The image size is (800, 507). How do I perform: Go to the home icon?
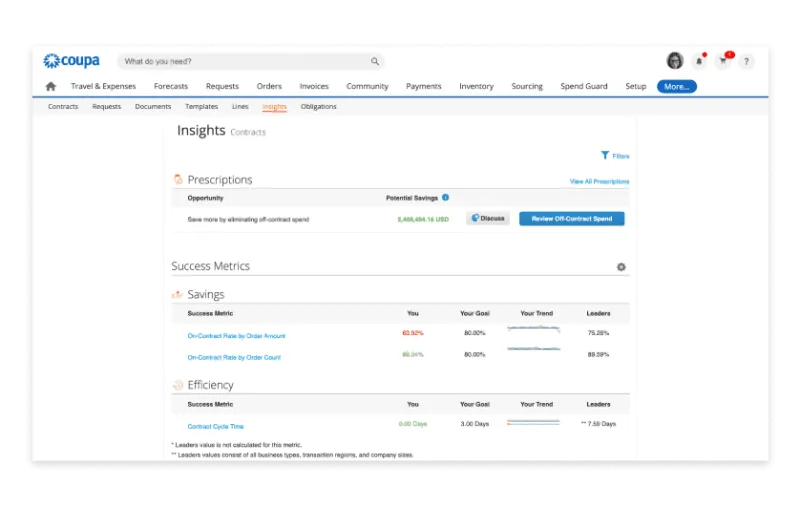coord(51,86)
